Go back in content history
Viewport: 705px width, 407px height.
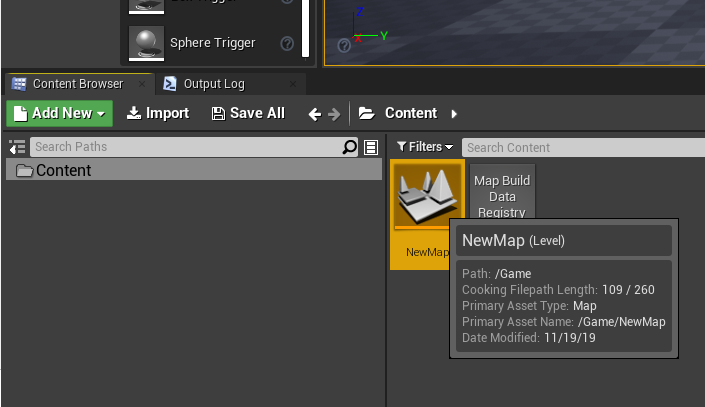(315, 114)
